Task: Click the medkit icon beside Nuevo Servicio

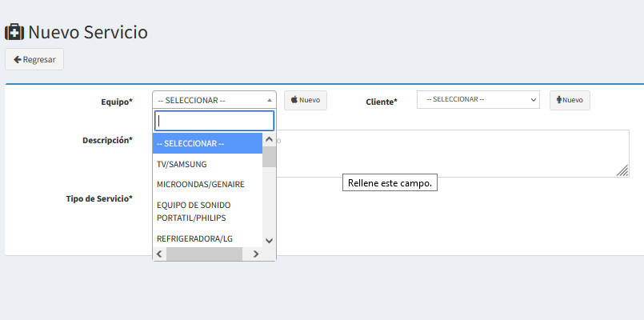Action: click(x=14, y=32)
